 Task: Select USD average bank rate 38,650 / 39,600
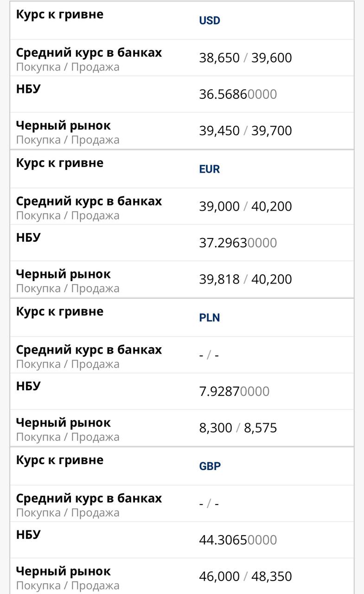(x=245, y=58)
